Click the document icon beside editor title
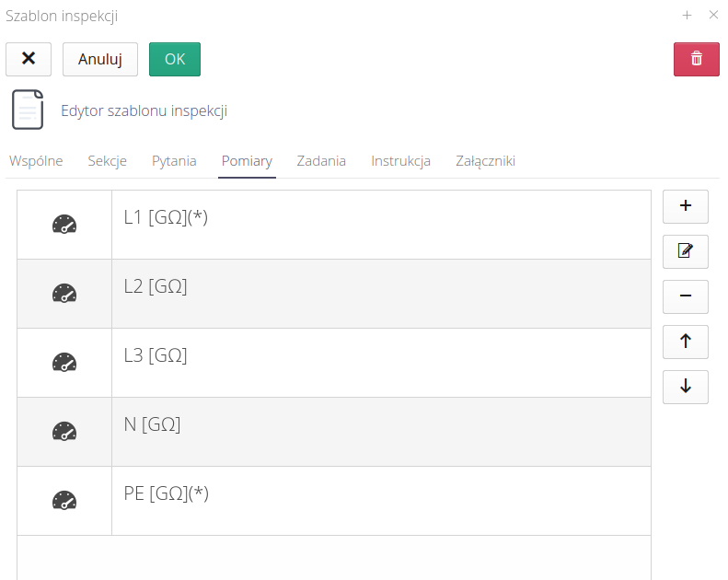 click(28, 110)
